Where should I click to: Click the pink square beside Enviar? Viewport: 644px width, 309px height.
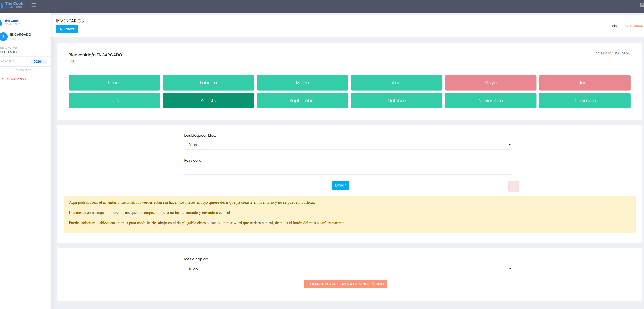(x=514, y=186)
